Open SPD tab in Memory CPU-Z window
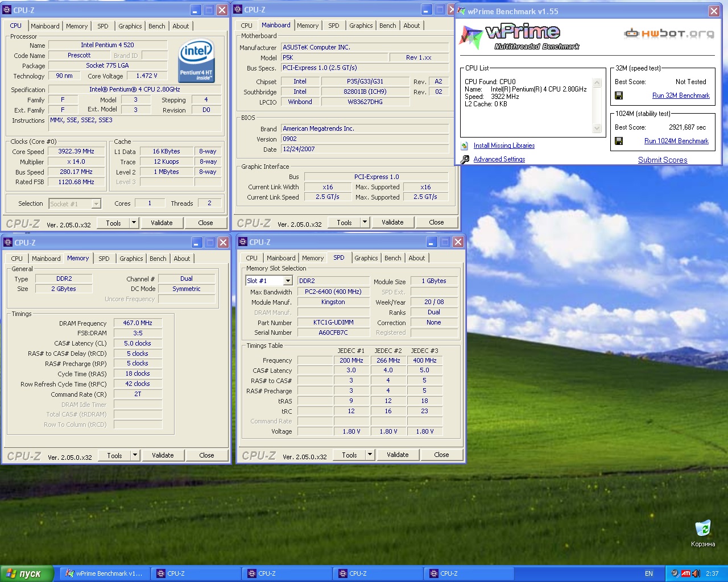Viewport: 728px width, 582px height. pos(104,259)
